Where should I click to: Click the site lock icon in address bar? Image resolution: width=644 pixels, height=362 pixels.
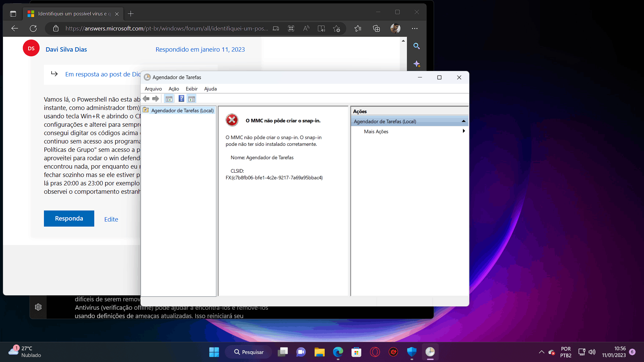point(56,28)
